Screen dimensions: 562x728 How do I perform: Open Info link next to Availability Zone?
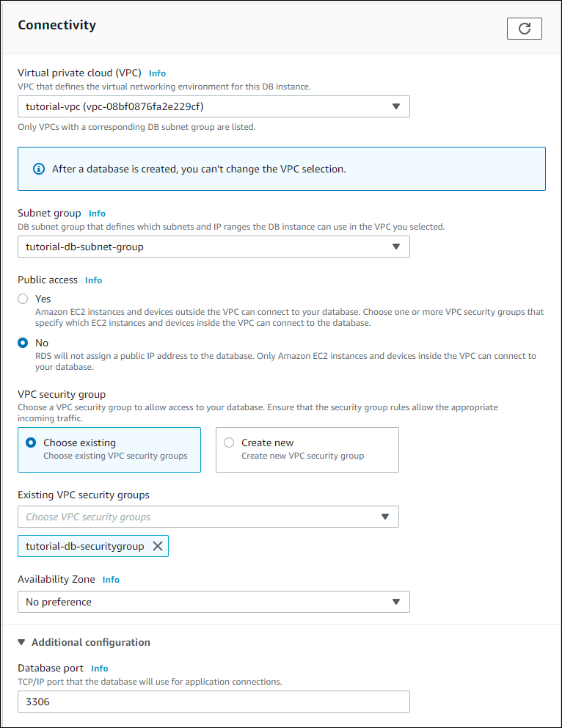tap(111, 580)
